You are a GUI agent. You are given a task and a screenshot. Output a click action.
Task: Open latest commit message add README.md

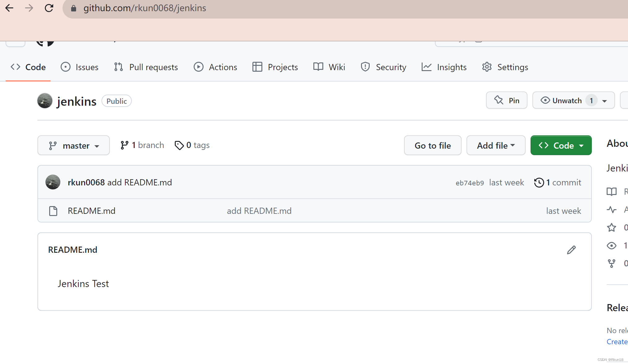(140, 182)
